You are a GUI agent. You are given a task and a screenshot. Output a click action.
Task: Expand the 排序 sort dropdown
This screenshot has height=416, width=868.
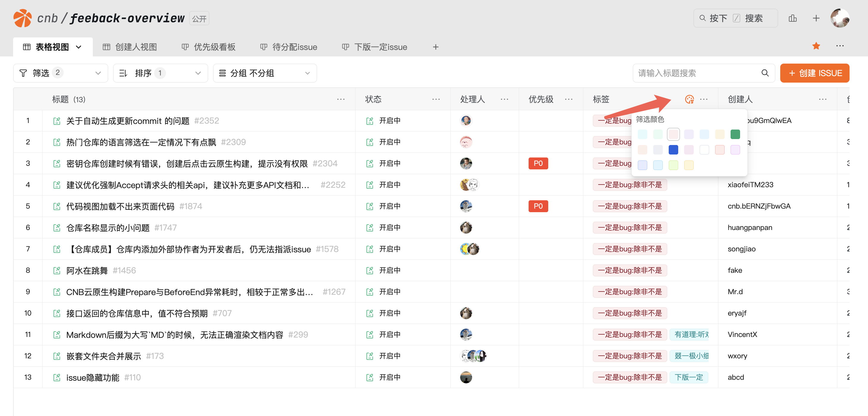click(x=160, y=73)
